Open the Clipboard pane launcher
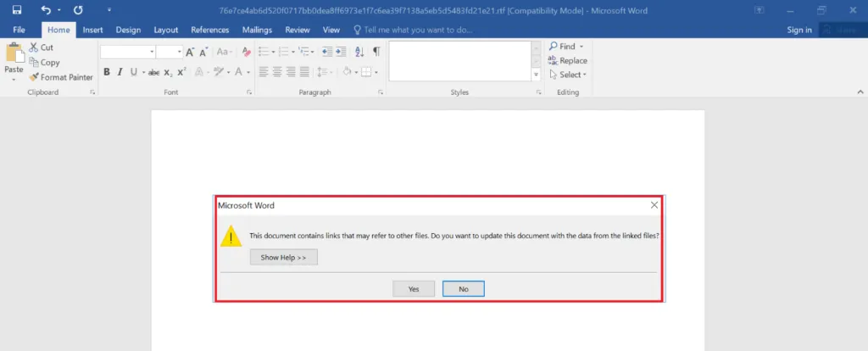The width and height of the screenshot is (868, 351). pos(92,92)
